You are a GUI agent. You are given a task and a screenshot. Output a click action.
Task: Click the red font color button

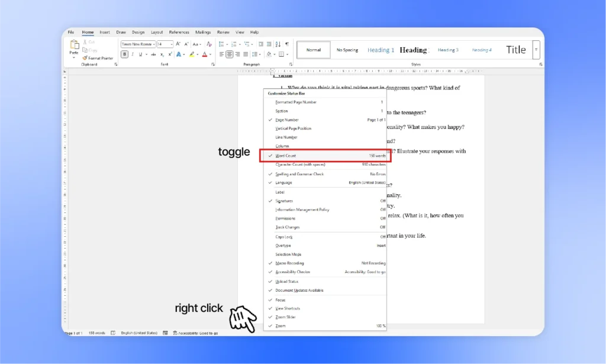[x=205, y=54]
